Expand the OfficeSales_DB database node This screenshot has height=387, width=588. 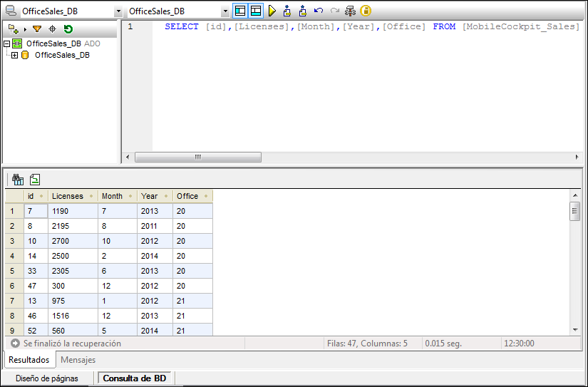tap(14, 55)
